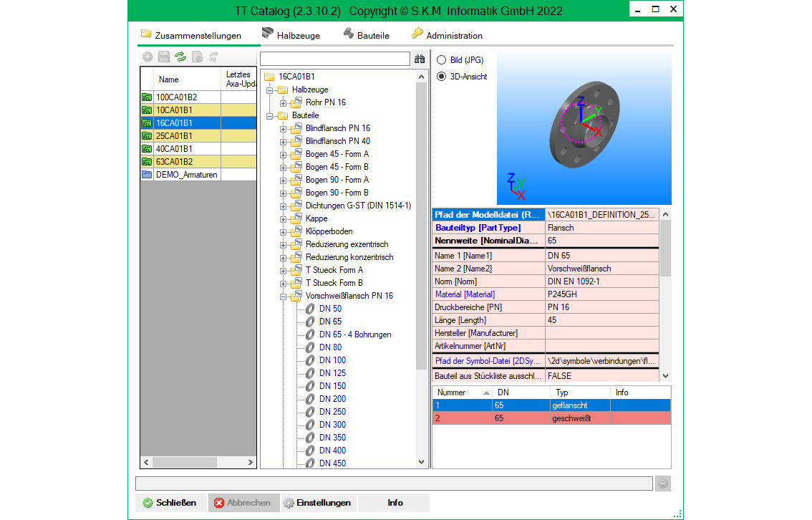Click the folder icon next to Rohr PN 16
This screenshot has width=812, height=520.
296,102
